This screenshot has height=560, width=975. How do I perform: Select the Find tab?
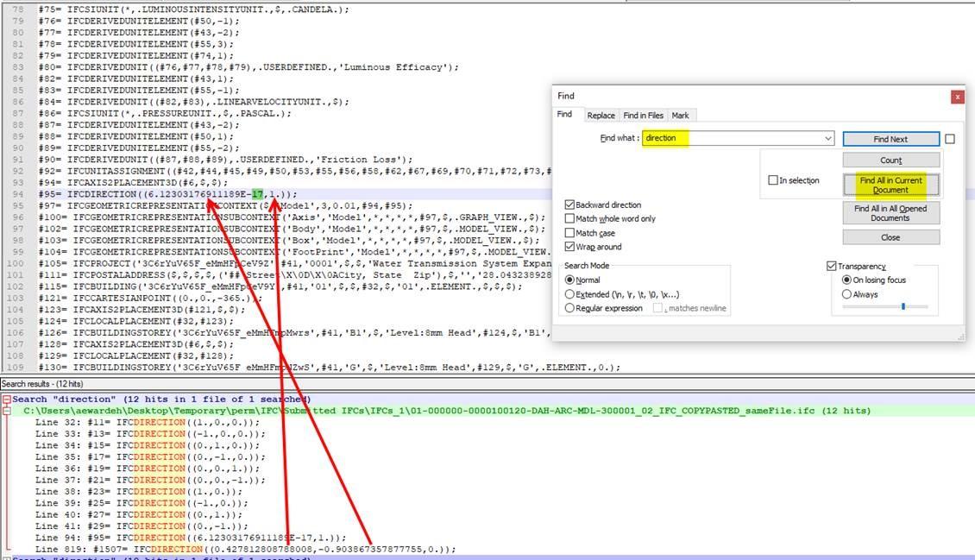[564, 115]
